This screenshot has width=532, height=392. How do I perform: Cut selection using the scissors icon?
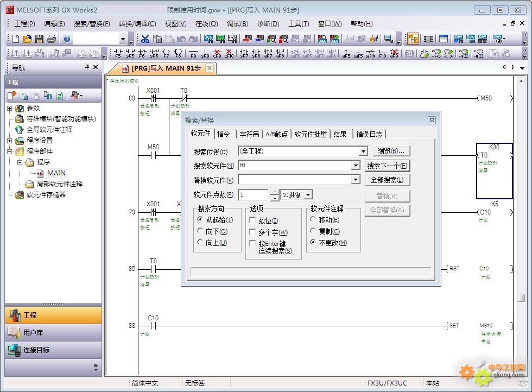point(145,39)
